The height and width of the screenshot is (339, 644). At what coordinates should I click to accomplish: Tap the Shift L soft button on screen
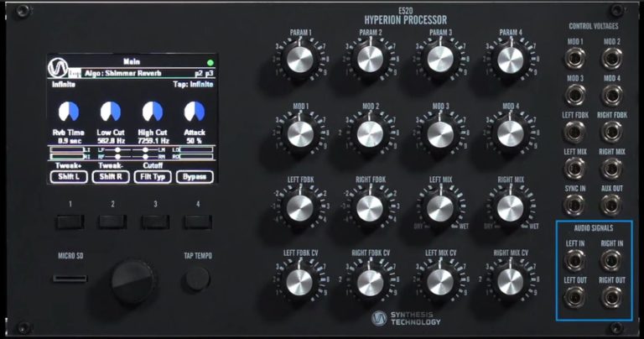click(x=69, y=177)
